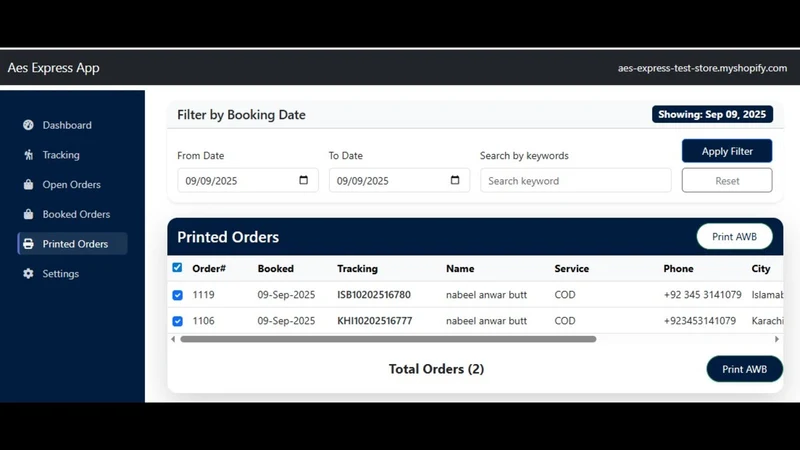Screen dimensions: 800x450
Task: Click the Tracking column header
Action: pyautogui.click(x=357, y=268)
